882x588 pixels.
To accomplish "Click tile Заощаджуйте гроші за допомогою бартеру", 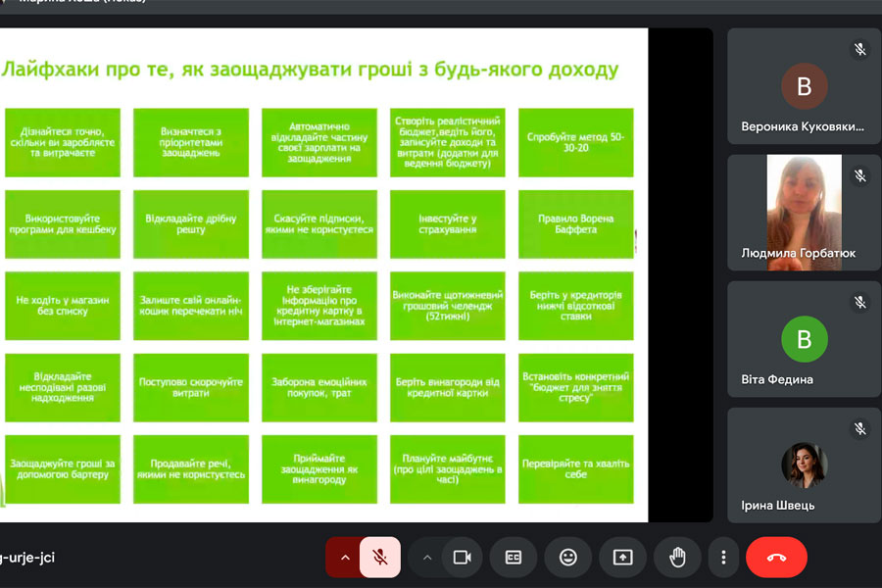I will [x=63, y=468].
